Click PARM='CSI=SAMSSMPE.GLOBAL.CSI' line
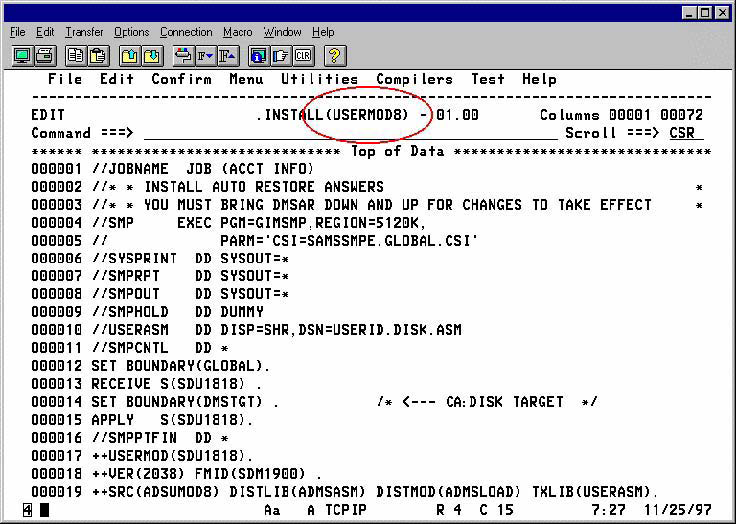 point(349,241)
